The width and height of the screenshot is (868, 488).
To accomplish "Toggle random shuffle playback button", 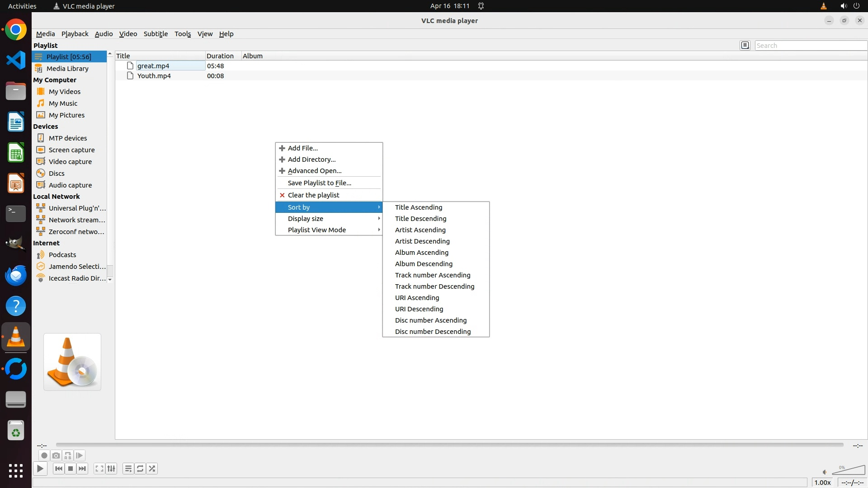I will pos(152,469).
